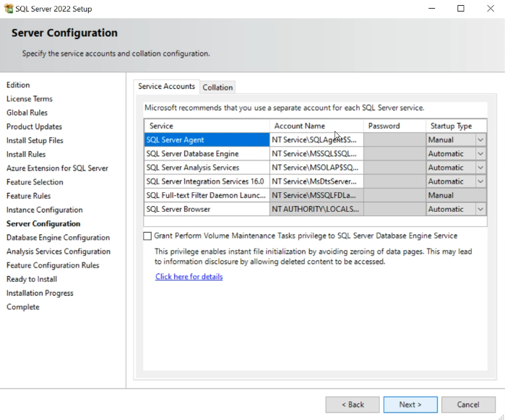Click the Service column header
The width and height of the screenshot is (505, 420).
[x=207, y=126]
